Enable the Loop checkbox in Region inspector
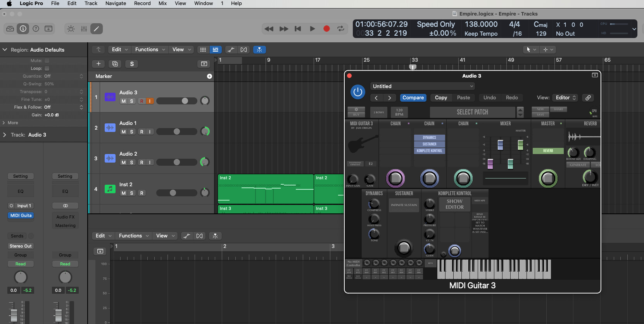The height and width of the screenshot is (324, 644). (x=47, y=68)
